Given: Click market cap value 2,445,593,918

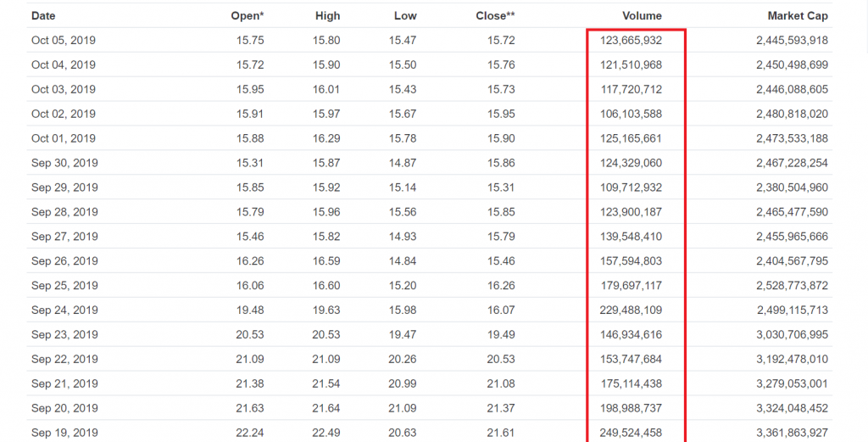Looking at the screenshot, I should (792, 40).
